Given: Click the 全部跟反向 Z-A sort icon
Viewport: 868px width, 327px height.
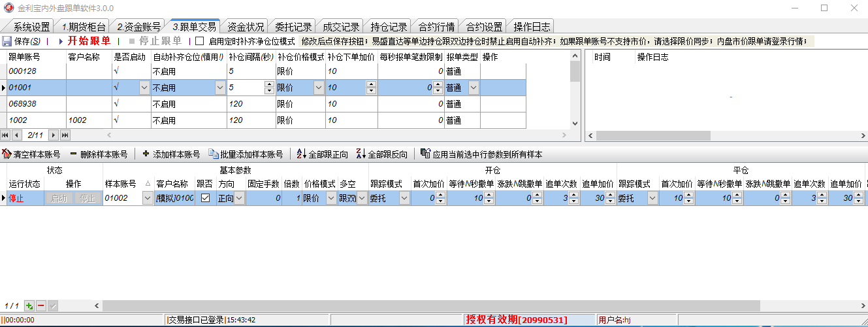Looking at the screenshot, I should pos(361,154).
